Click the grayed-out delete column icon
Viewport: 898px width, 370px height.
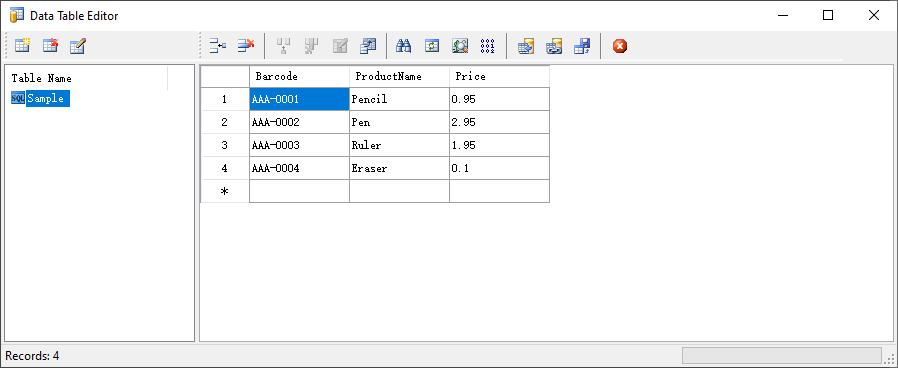click(x=312, y=46)
